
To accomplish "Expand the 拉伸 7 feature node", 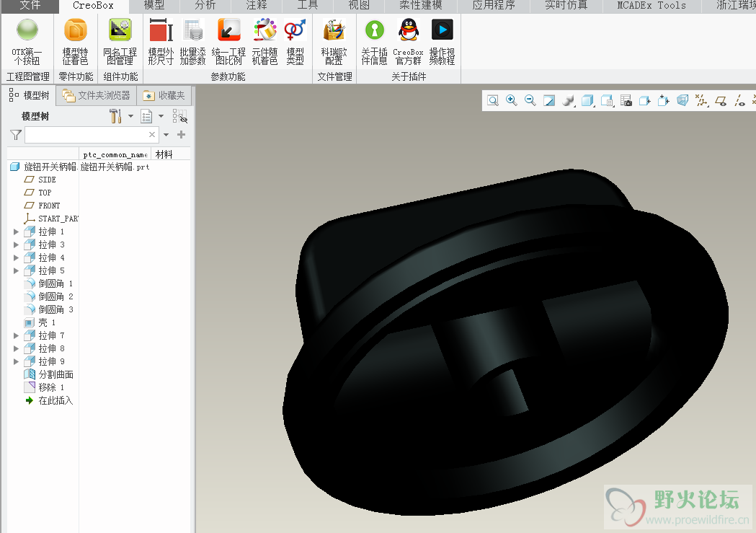I will (16, 335).
